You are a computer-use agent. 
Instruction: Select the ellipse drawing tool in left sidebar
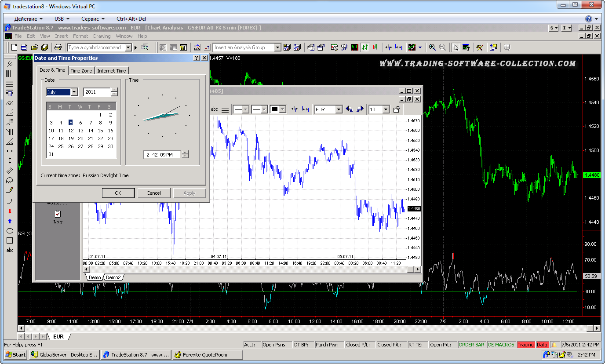(x=10, y=231)
